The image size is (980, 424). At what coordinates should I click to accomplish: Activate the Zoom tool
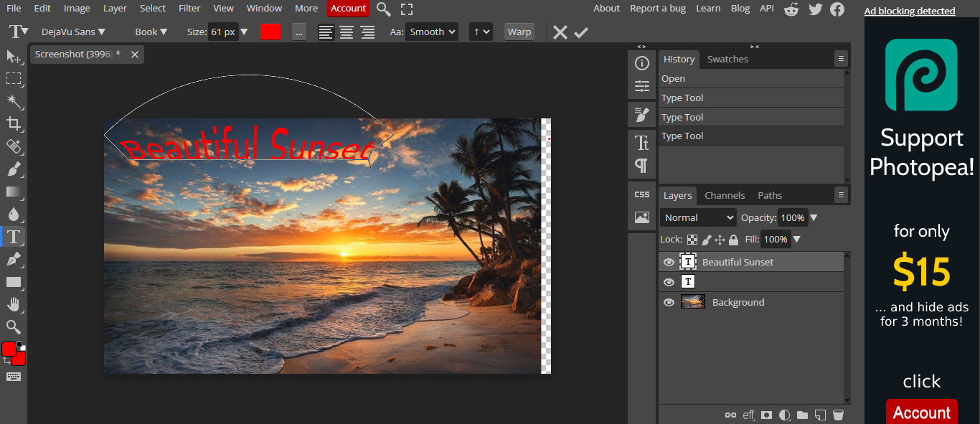[x=14, y=326]
